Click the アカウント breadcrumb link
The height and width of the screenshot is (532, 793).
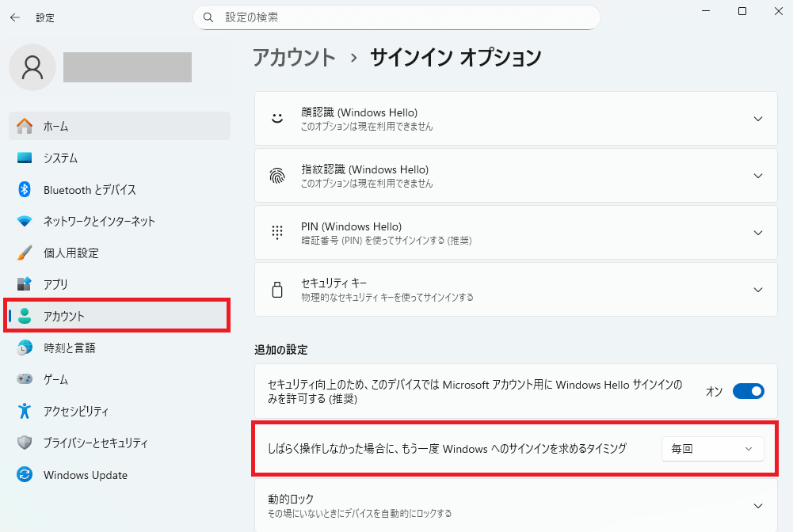(294, 57)
